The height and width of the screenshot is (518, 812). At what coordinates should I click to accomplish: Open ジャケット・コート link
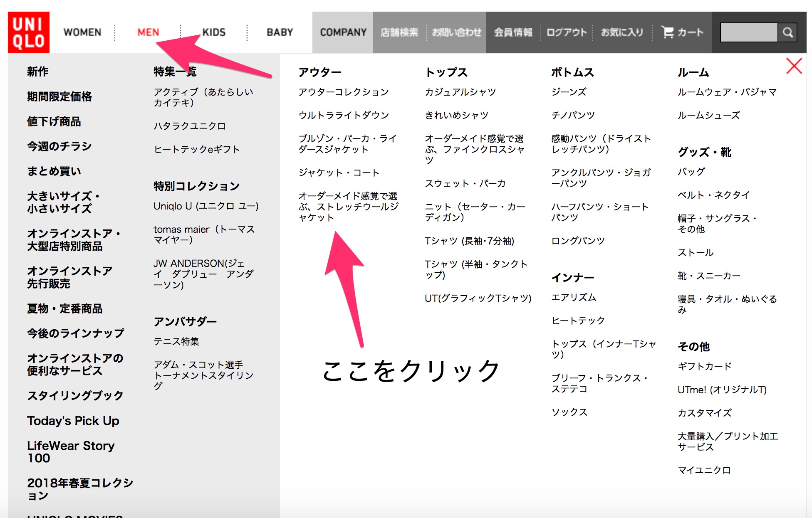pos(339,173)
